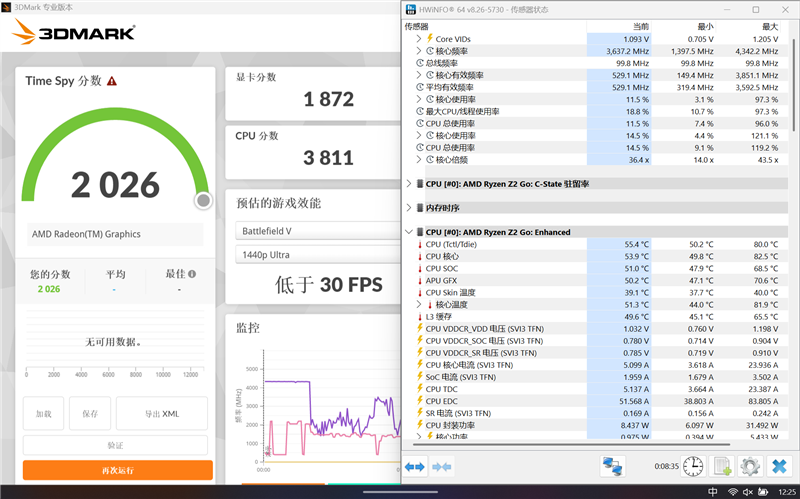
Task: Click the red warning triangle beside Time Spy 分数
Action: tap(112, 81)
